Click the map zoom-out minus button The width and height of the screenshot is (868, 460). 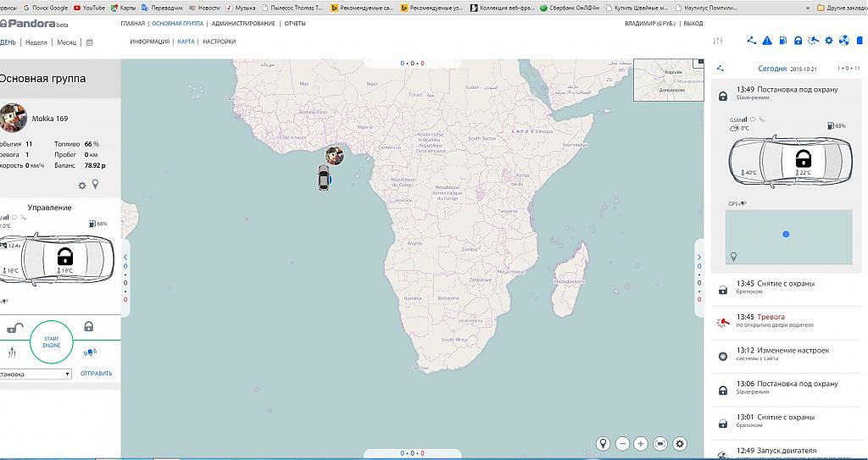point(622,444)
